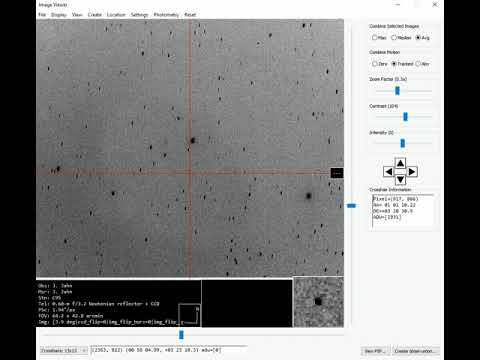480x360 pixels.
Task: Click the left arrow pan button
Action: [x=388, y=172]
